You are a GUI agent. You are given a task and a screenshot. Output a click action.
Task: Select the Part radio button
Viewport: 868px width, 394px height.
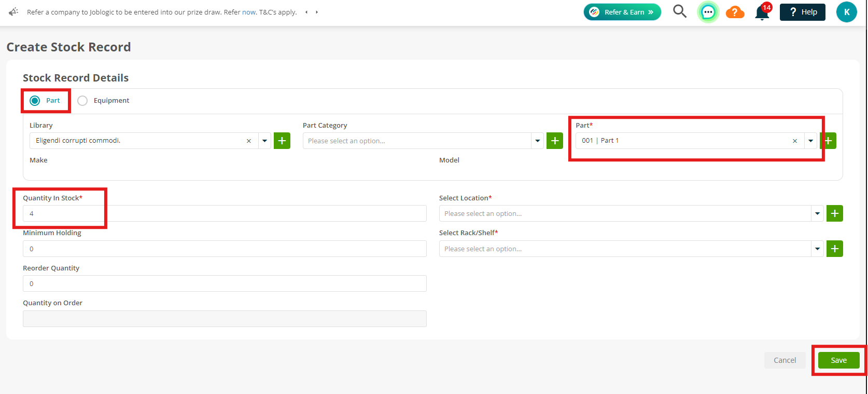(x=35, y=101)
